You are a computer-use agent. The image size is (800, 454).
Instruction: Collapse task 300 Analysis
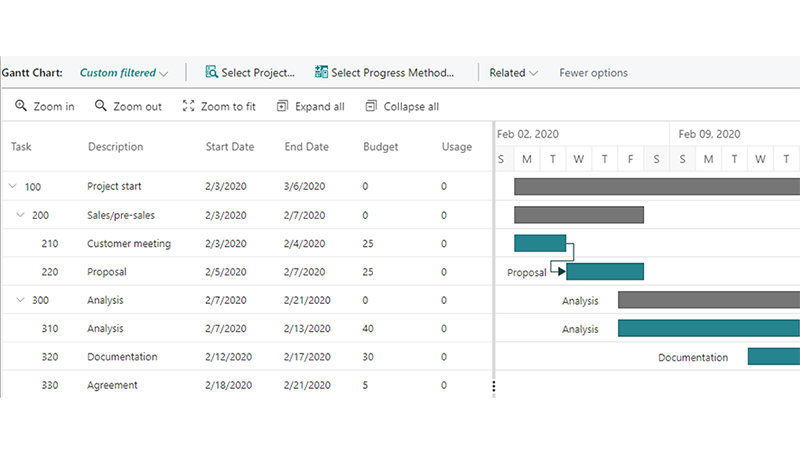point(20,300)
